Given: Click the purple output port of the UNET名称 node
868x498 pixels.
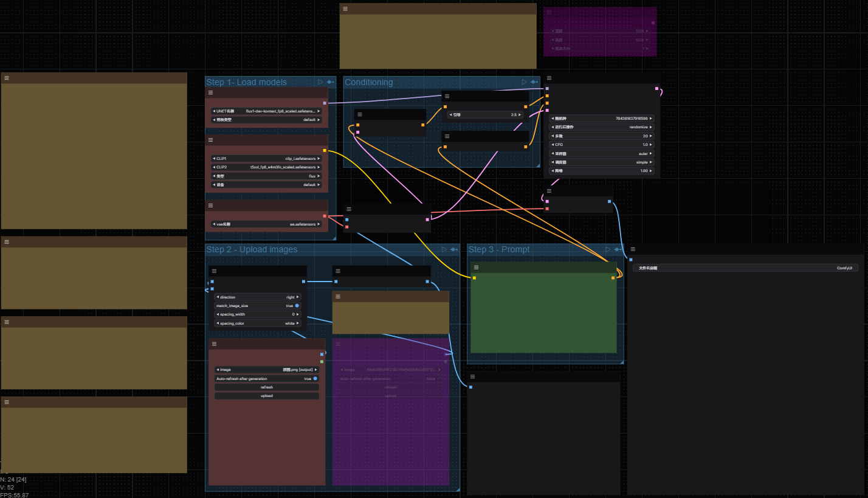Looking at the screenshot, I should [x=325, y=103].
